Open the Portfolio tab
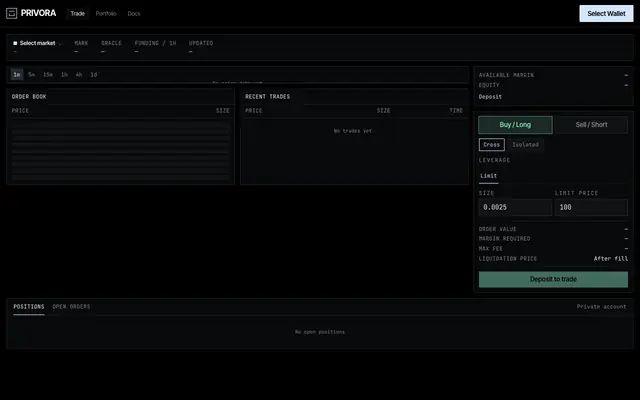This screenshot has width=640, height=400. point(106,13)
